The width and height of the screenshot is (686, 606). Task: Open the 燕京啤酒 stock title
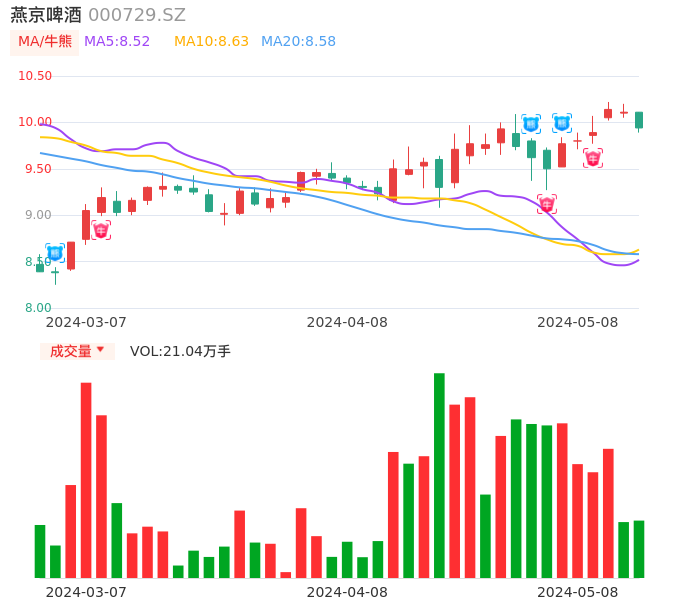point(46,15)
